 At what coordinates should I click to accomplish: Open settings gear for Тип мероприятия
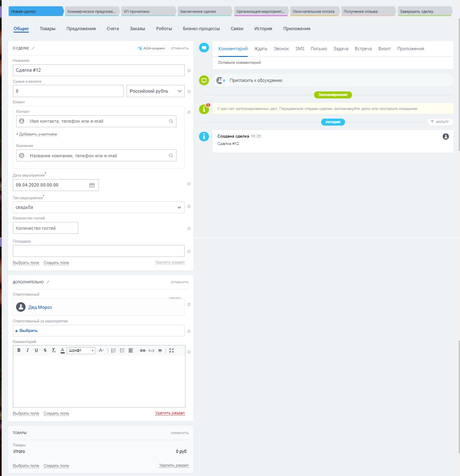(189, 206)
